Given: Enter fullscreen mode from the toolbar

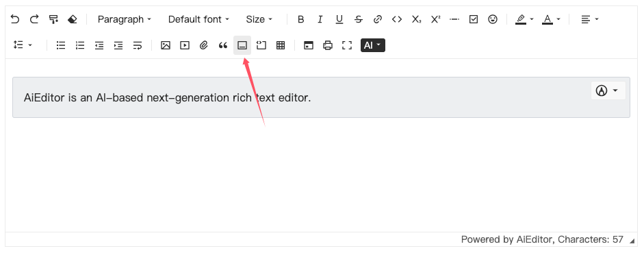Looking at the screenshot, I should click(347, 46).
